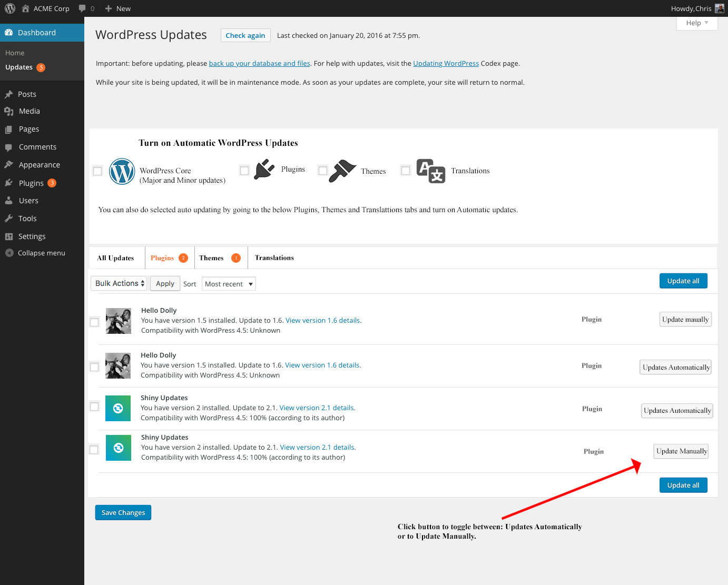Viewport: 728px width, 585px height.
Task: Expand the Help panel
Action: [x=696, y=23]
